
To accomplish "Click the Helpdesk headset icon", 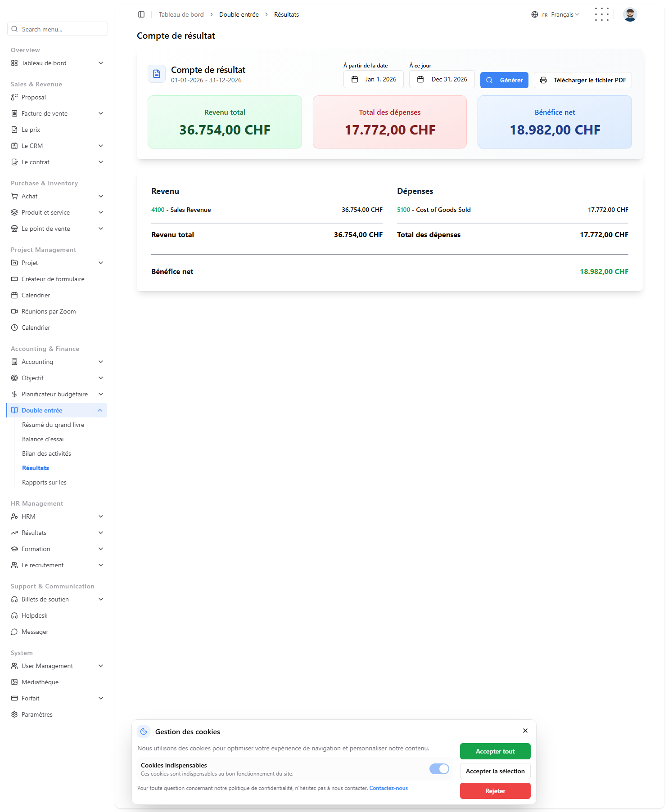I will pyautogui.click(x=14, y=615).
